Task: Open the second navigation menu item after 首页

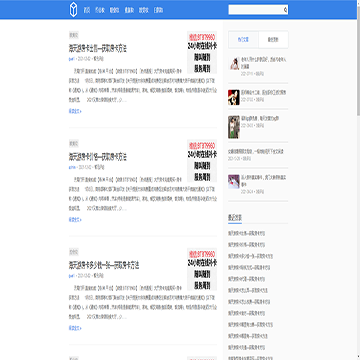Action: tap(100, 10)
